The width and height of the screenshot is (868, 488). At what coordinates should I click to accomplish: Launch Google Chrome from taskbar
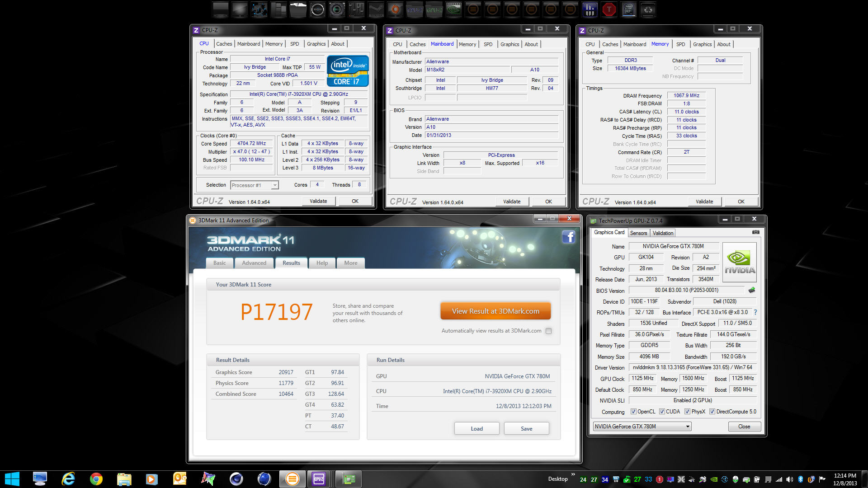(x=96, y=479)
